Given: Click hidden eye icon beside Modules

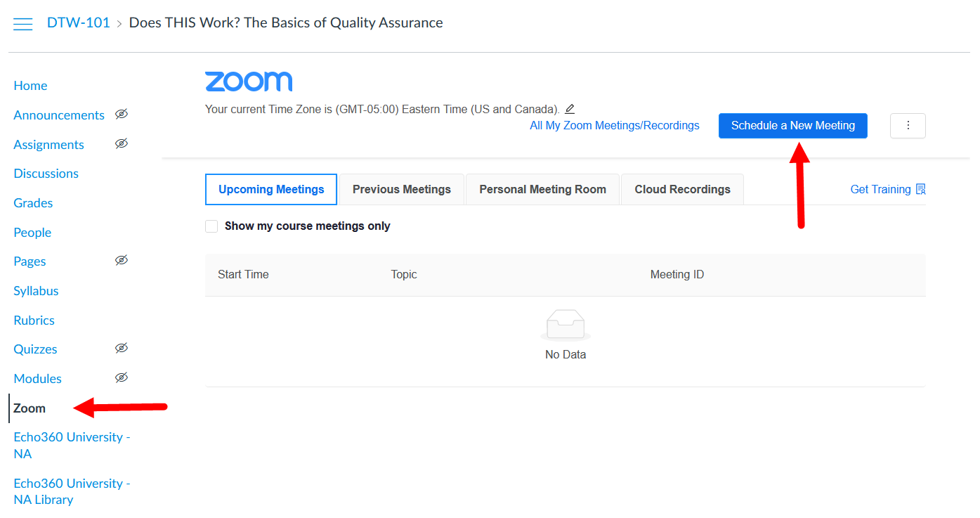Looking at the screenshot, I should [x=122, y=377].
